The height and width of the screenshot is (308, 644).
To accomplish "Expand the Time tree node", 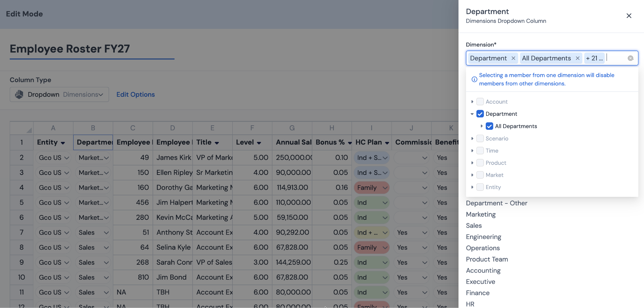I will (x=472, y=151).
